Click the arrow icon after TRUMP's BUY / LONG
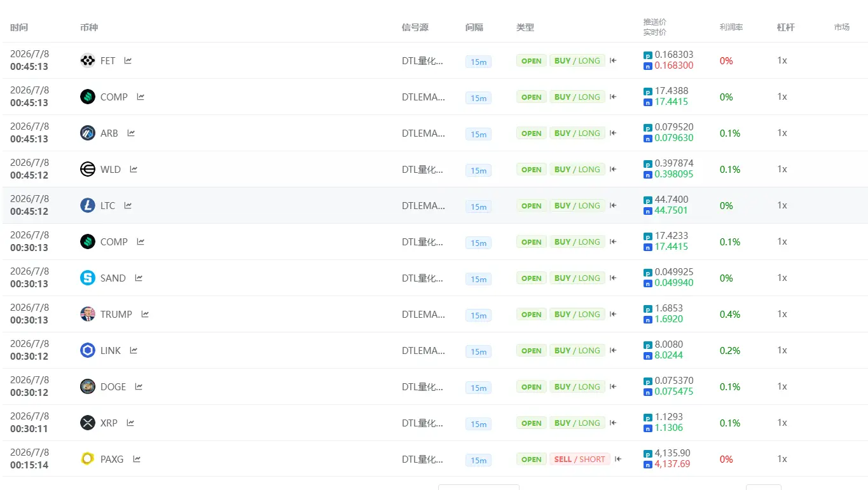868x490 pixels. pyautogui.click(x=613, y=315)
